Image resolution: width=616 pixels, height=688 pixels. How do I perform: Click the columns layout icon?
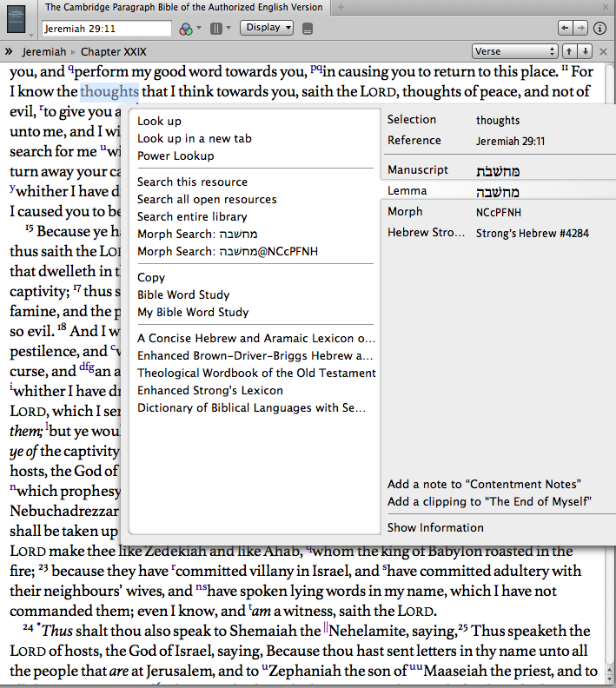(x=215, y=29)
